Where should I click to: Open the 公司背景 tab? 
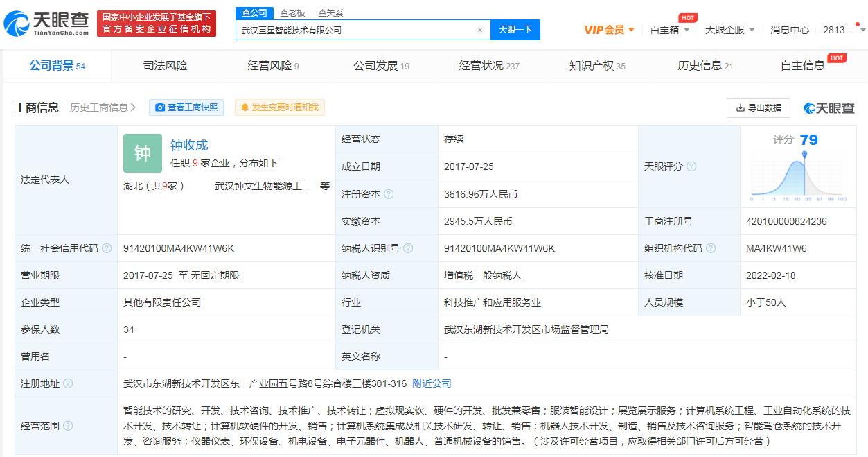point(57,66)
